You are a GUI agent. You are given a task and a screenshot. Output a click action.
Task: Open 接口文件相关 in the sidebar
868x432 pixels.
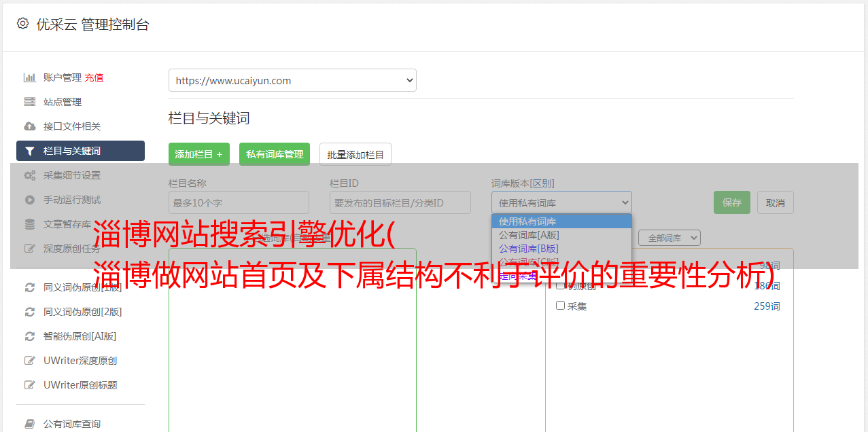(x=72, y=126)
